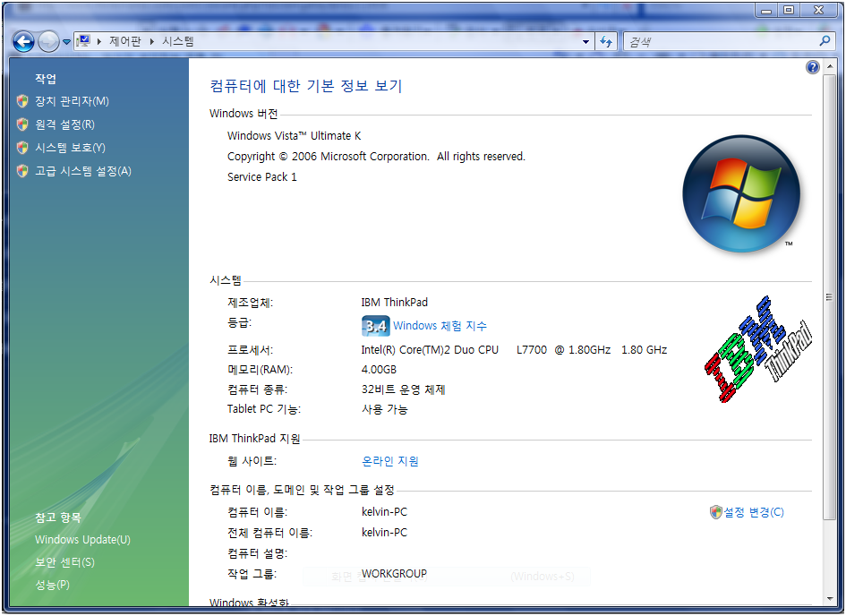Image resolution: width=846 pixels, height=616 pixels.
Task: Expand the address bar history dropdown
Action: [585, 42]
